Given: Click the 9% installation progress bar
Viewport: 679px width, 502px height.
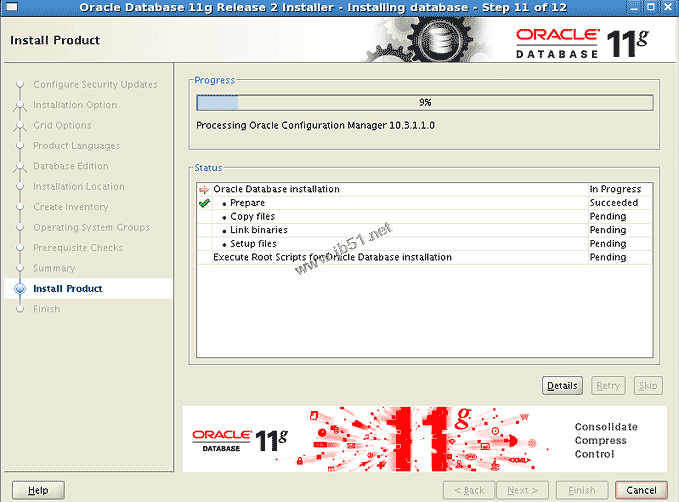Looking at the screenshot, I should click(425, 103).
